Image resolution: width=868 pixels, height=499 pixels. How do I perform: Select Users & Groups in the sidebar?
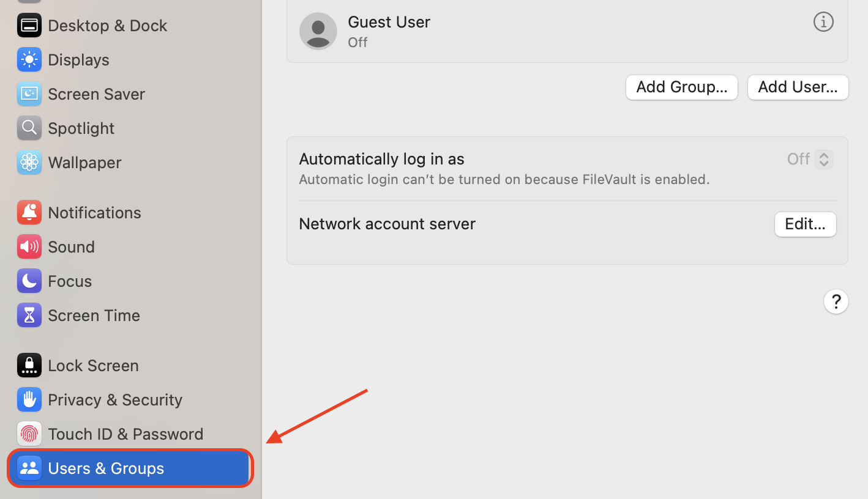[x=106, y=468]
